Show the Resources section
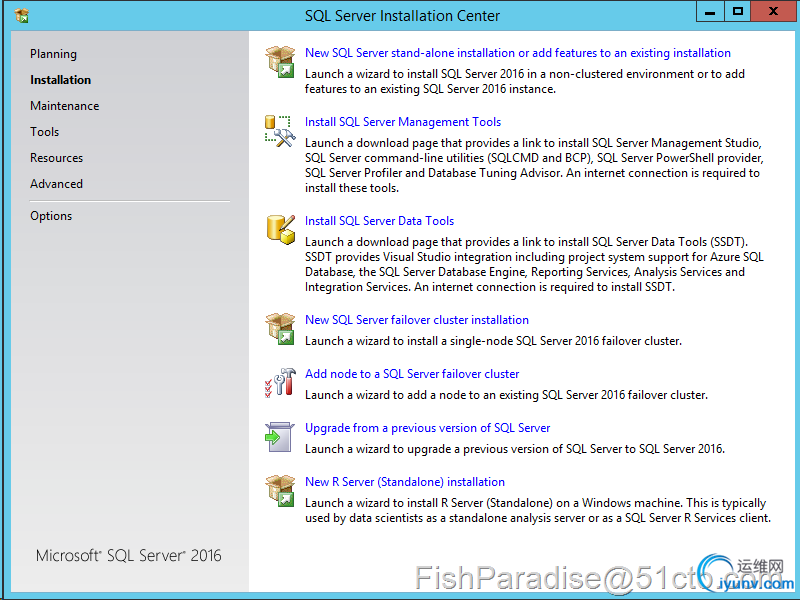800x600 pixels. point(57,158)
